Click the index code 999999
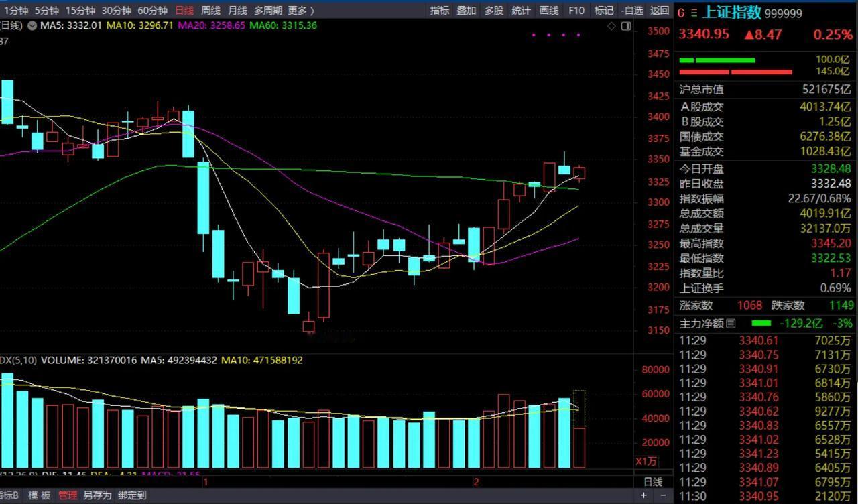Screen dimensions: 858x504 [783, 13]
